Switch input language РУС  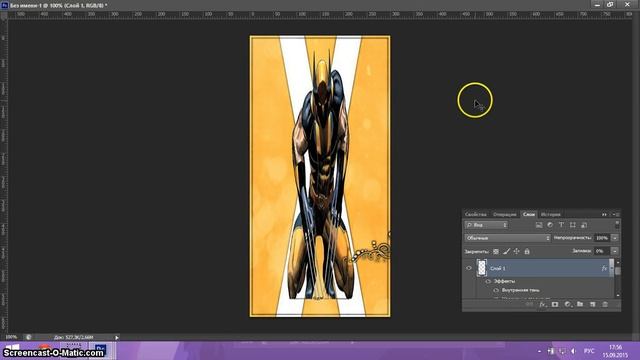tap(589, 351)
